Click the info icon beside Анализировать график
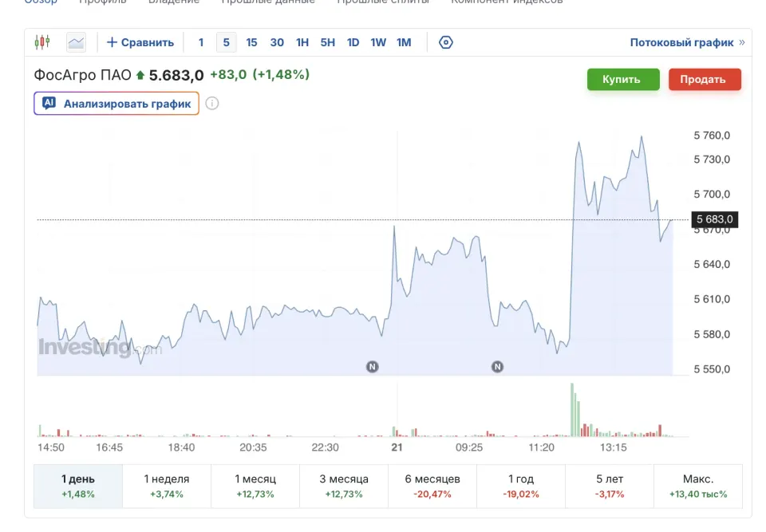This screenshot has height=532, width=766. click(x=212, y=104)
